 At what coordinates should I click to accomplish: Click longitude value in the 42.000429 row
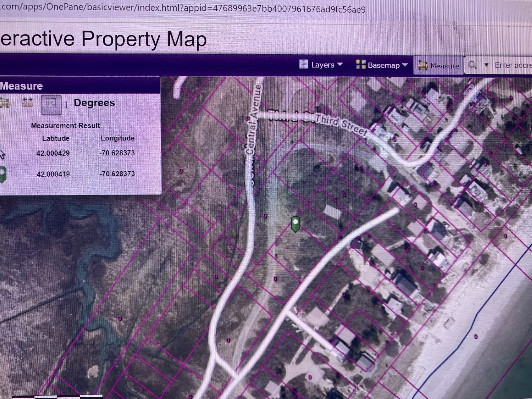pos(117,153)
